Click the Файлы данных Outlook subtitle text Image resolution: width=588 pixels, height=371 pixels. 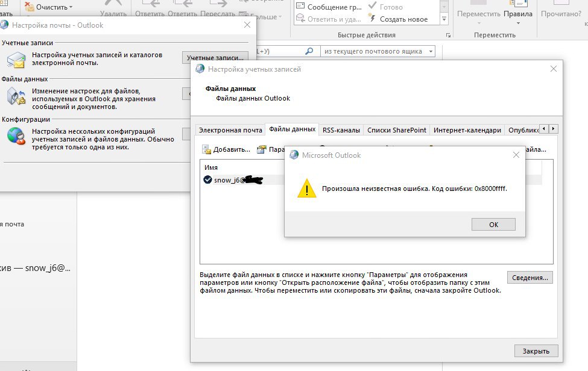253,98
